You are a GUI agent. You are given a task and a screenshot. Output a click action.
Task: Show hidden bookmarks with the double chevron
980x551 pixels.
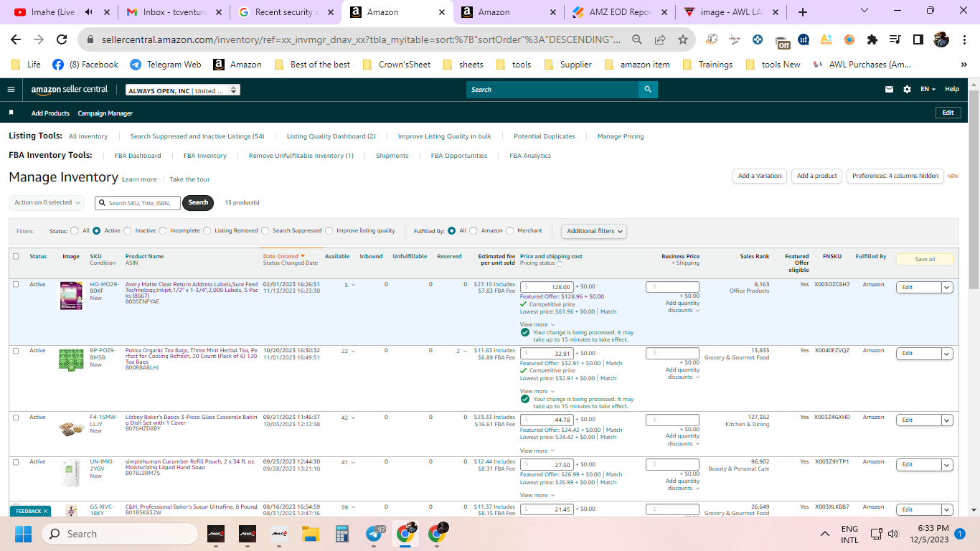(963, 65)
